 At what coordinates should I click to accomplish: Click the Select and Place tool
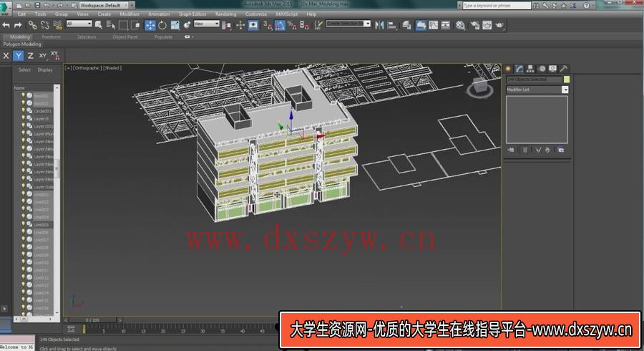tap(187, 26)
